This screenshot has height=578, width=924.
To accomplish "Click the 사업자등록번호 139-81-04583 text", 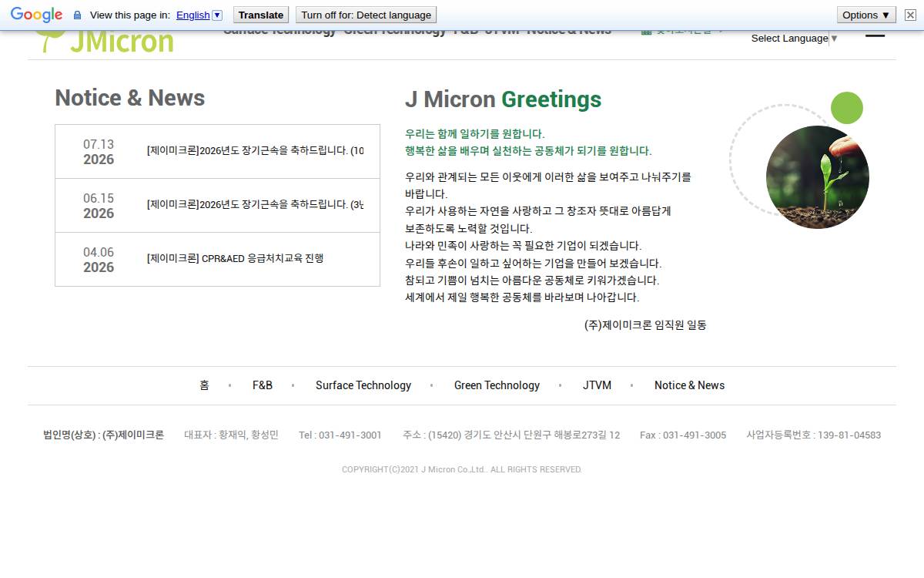I will (813, 435).
